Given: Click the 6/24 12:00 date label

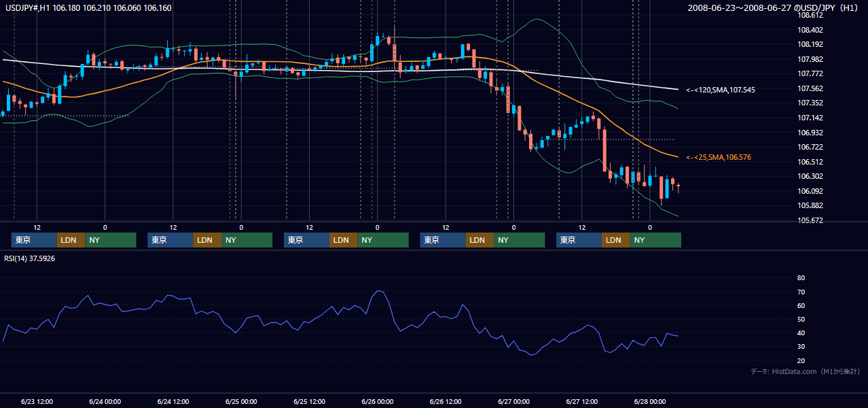Looking at the screenshot, I should coord(173,401).
